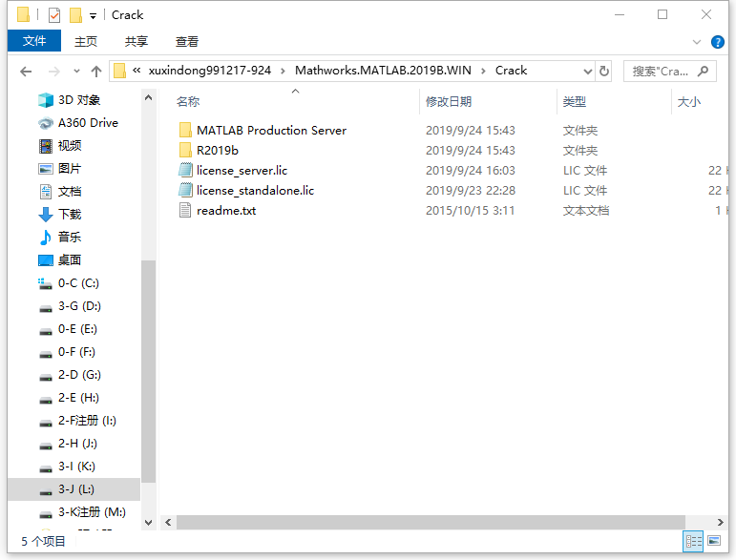Click the 文本文档 type cell for readme.txt
Screen dimensions: 736x560
586,211
